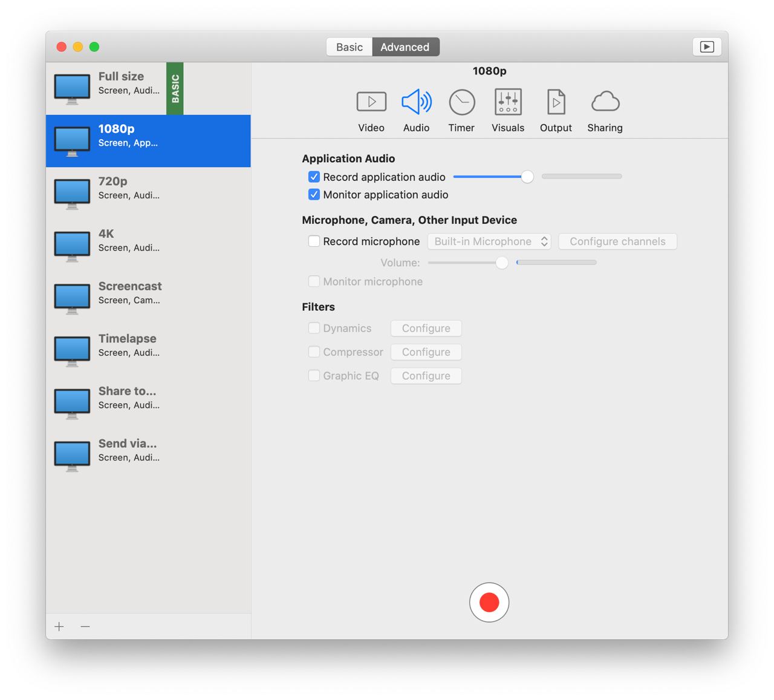The image size is (774, 700).
Task: Uncheck Monitor application audio
Action: click(314, 194)
